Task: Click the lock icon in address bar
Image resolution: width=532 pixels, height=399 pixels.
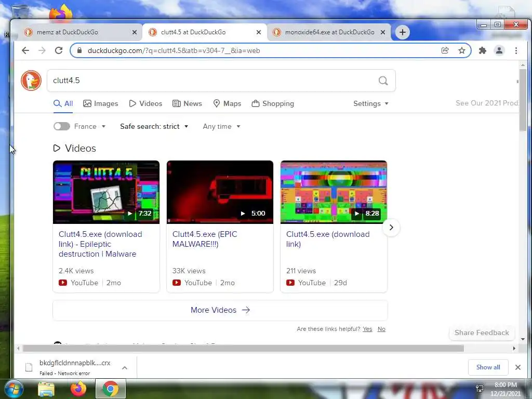Action: tap(79, 50)
